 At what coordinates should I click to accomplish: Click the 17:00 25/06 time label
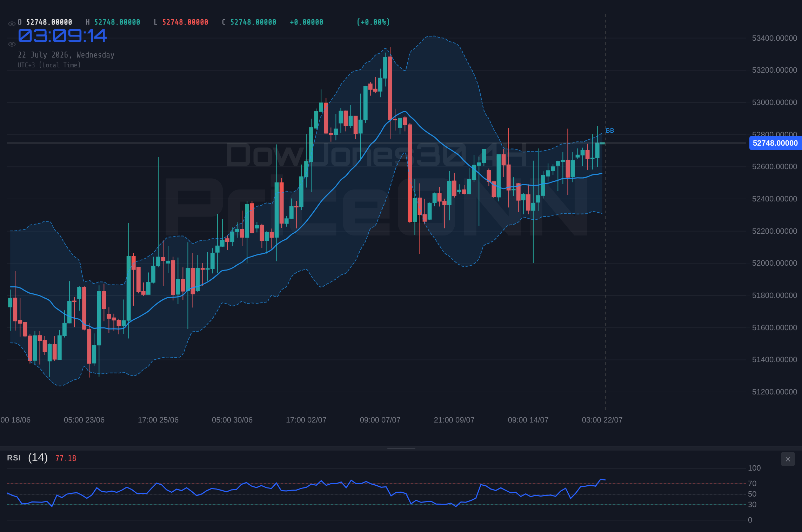[158, 420]
